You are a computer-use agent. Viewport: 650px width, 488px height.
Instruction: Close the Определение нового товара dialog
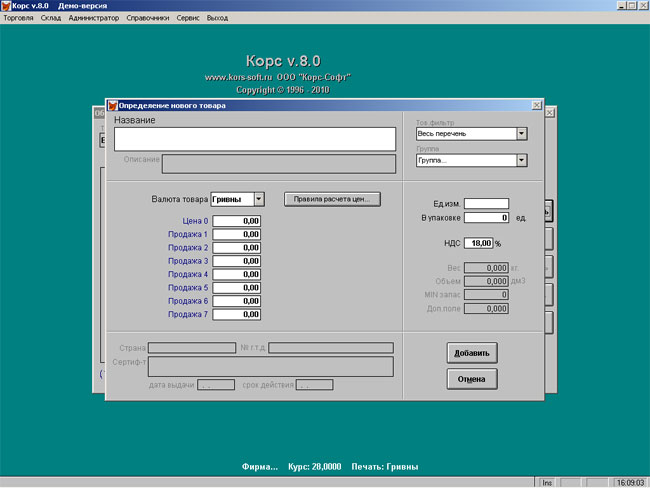536,105
